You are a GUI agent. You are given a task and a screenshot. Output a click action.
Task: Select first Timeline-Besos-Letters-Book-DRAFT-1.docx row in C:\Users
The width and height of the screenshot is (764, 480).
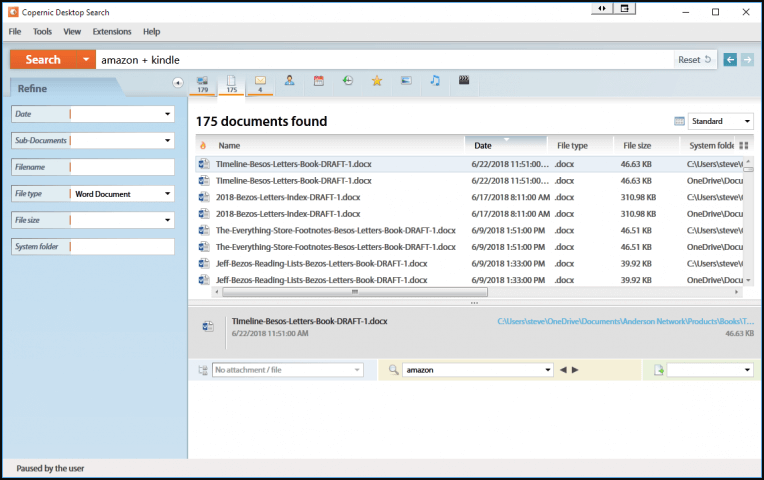click(x=470, y=164)
